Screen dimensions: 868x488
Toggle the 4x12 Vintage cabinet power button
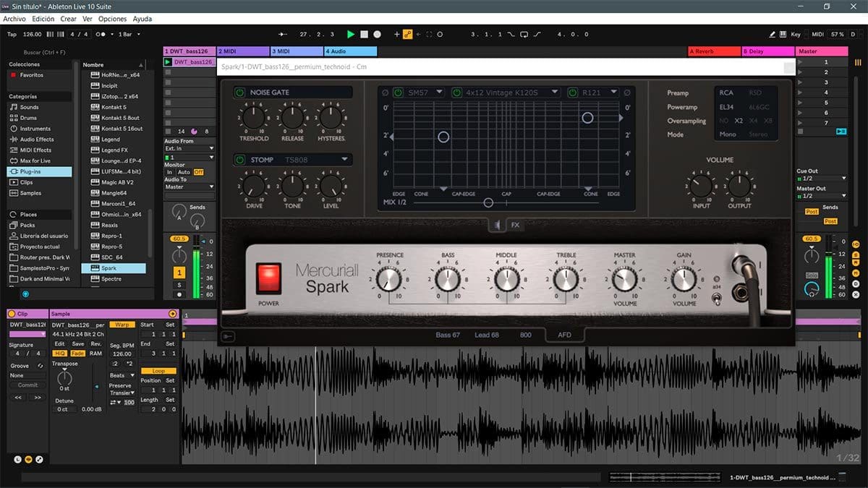pyautogui.click(x=456, y=93)
